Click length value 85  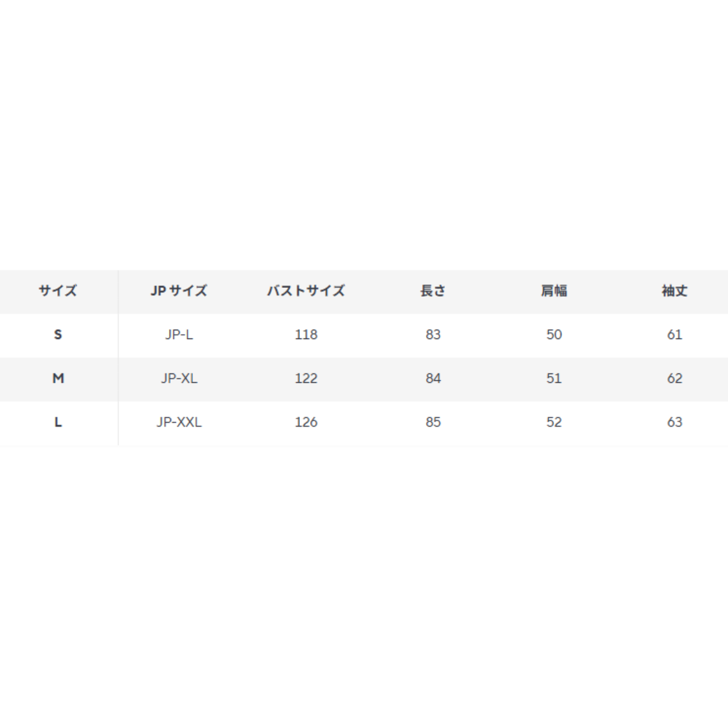(433, 422)
